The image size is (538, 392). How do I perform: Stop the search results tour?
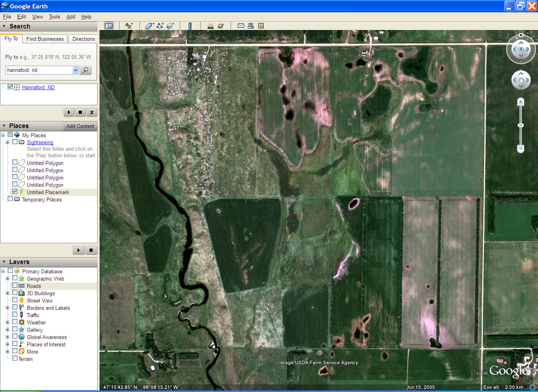click(80, 112)
